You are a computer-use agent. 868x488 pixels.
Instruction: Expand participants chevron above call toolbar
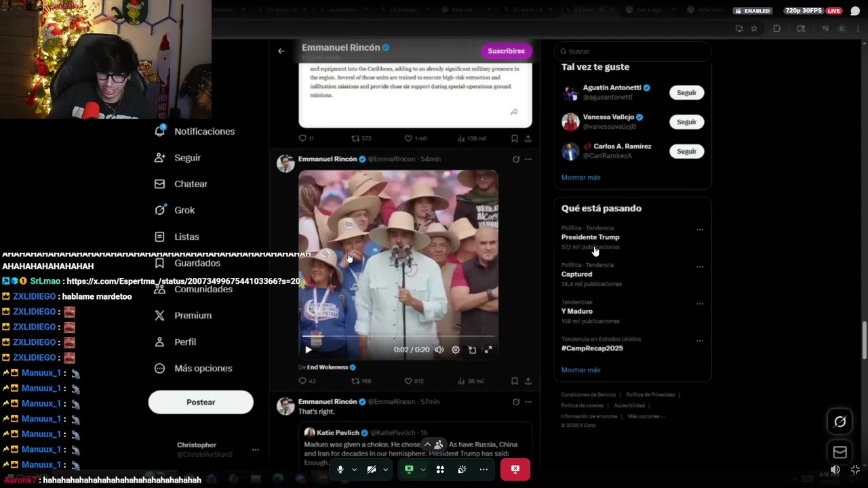(x=427, y=445)
